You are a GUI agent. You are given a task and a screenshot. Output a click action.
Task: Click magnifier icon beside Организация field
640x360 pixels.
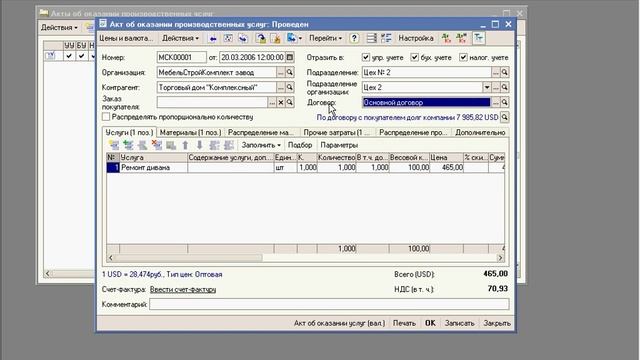tap(289, 73)
